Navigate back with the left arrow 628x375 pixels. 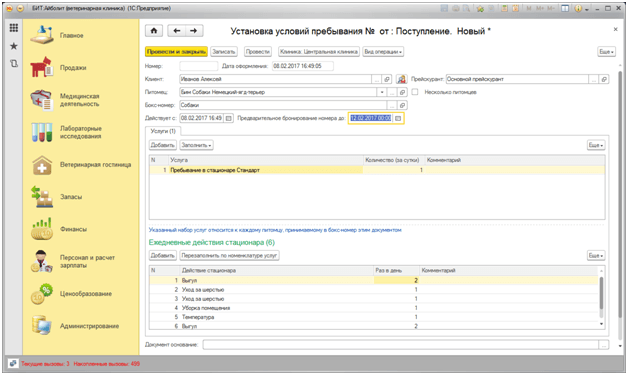177,31
